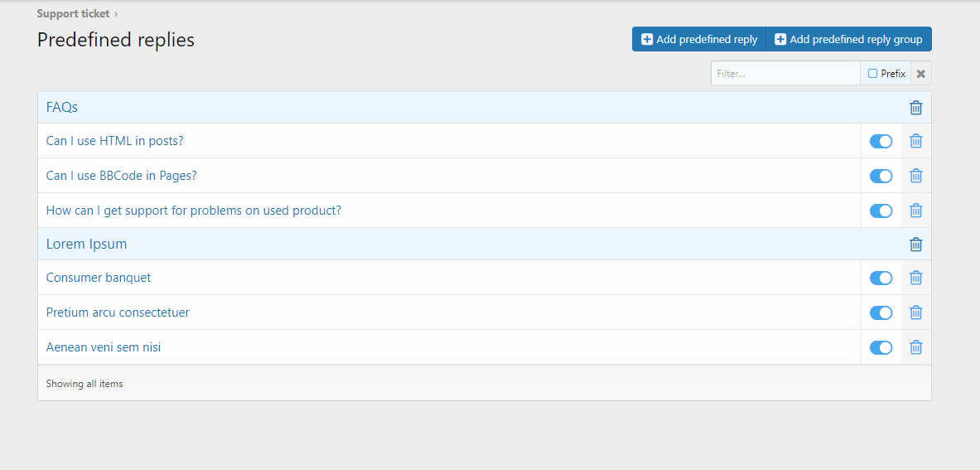Image resolution: width=980 pixels, height=470 pixels.
Task: Focus the Filter text field
Action: point(785,74)
